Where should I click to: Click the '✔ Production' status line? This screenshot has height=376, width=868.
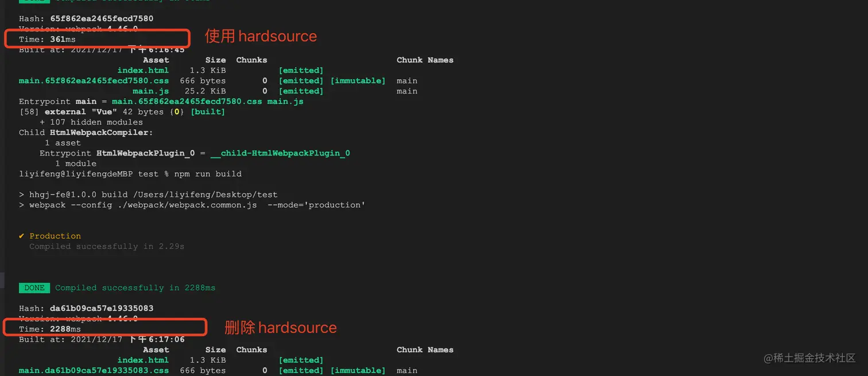coord(50,235)
